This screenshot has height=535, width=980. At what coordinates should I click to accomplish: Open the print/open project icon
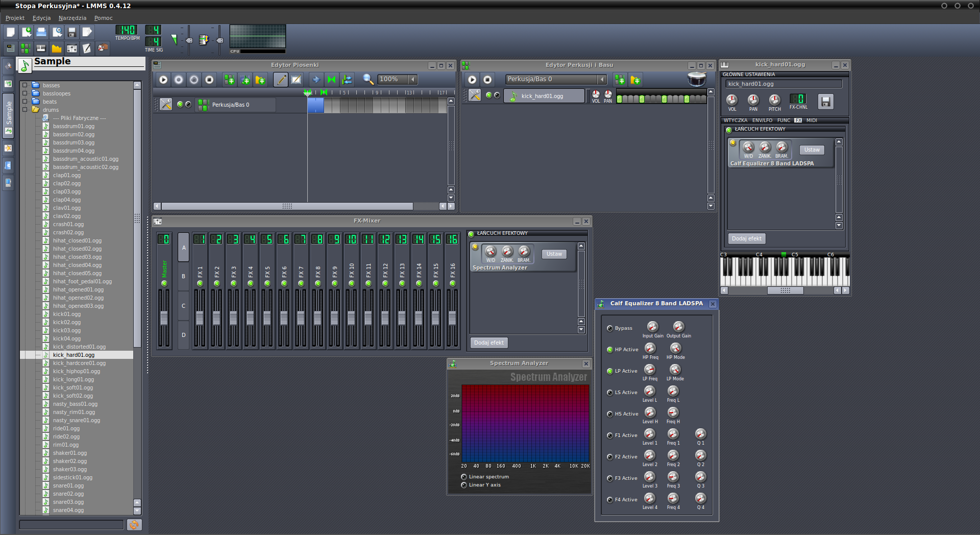coord(41,32)
